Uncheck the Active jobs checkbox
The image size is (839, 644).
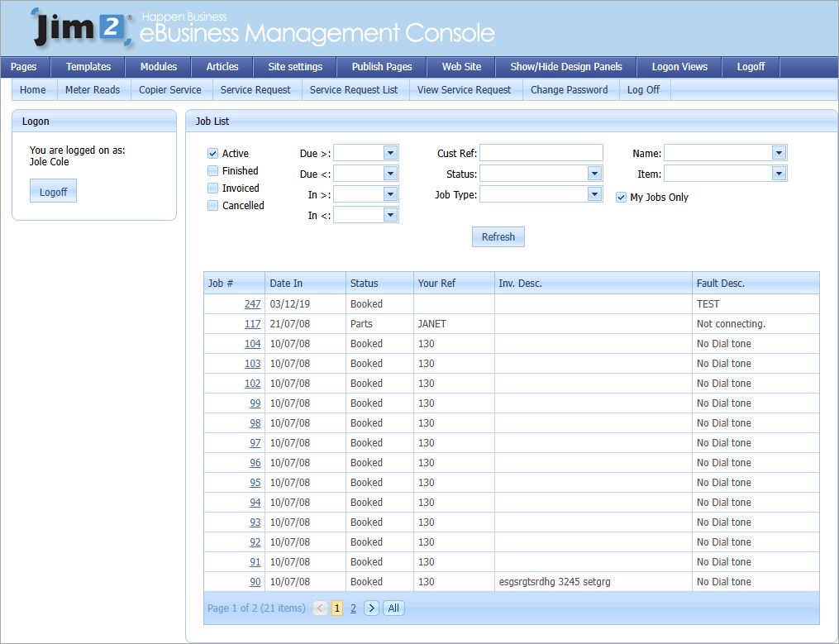[x=212, y=154]
